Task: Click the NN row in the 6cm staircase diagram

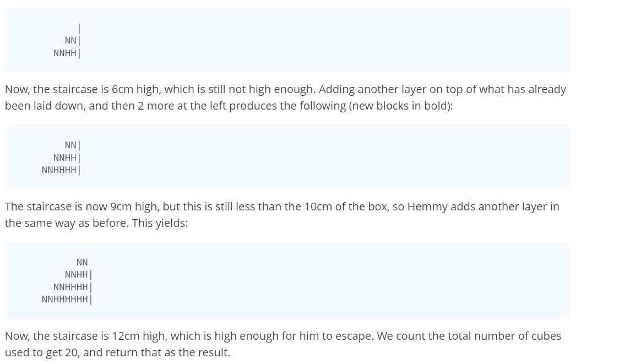Action: point(73,41)
